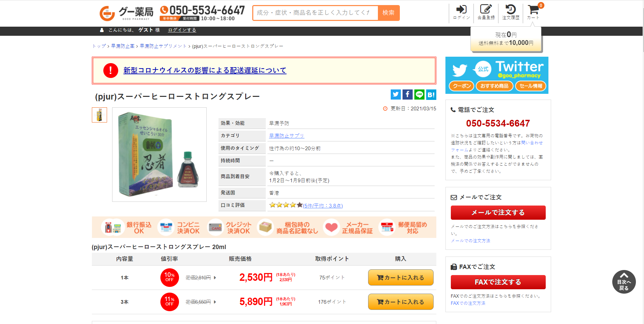
Task: Open the COVID delivery delay notice link
Action: click(205, 70)
